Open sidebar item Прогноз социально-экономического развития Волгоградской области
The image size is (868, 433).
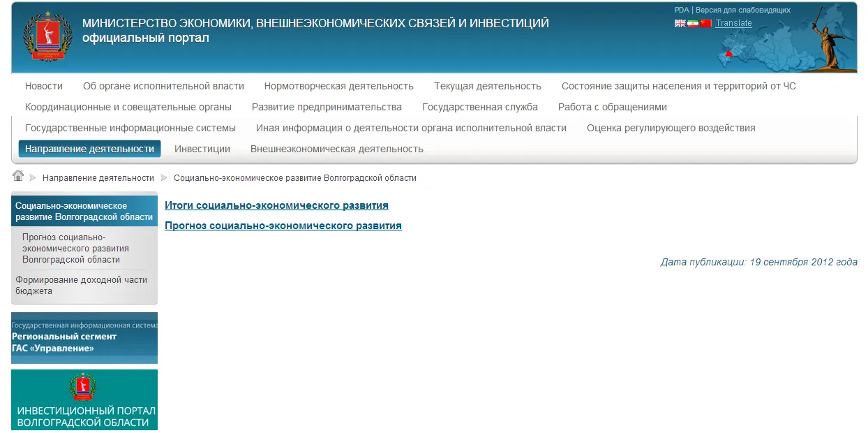point(75,248)
